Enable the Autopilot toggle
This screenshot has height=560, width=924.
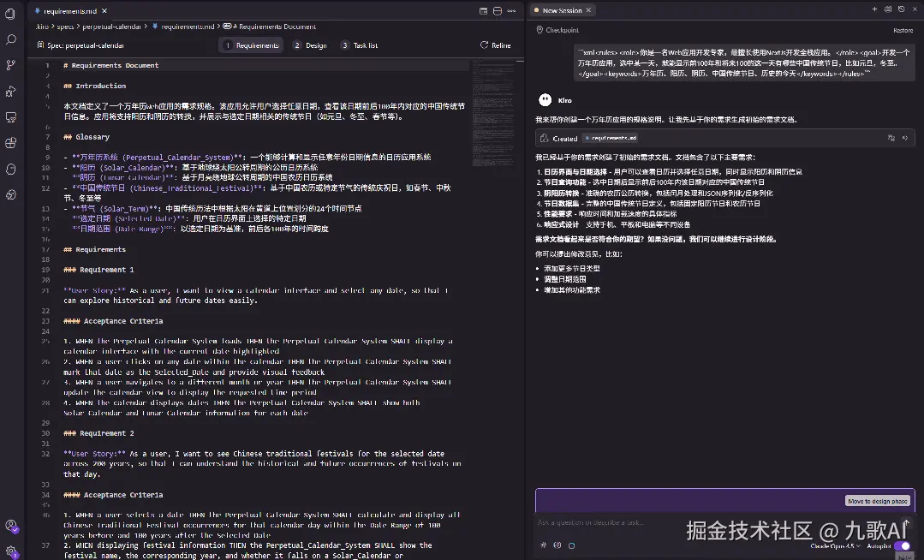click(903, 545)
